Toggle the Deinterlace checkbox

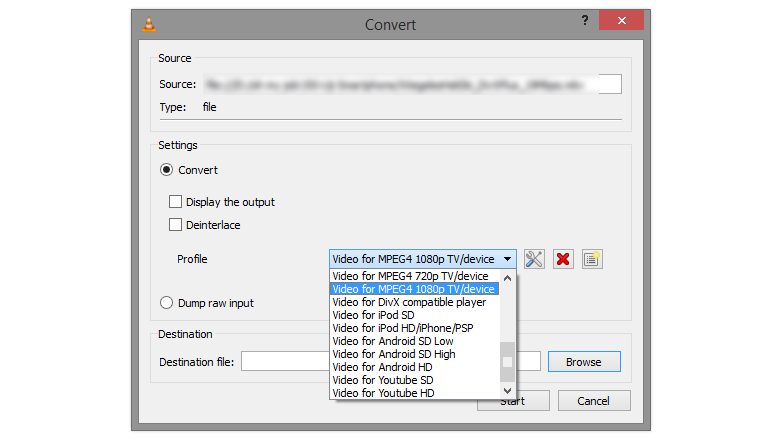pos(176,225)
